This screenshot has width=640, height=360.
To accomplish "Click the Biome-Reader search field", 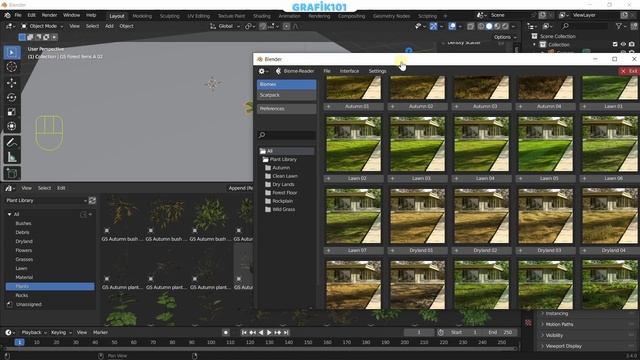I will pyautogui.click(x=286, y=135).
